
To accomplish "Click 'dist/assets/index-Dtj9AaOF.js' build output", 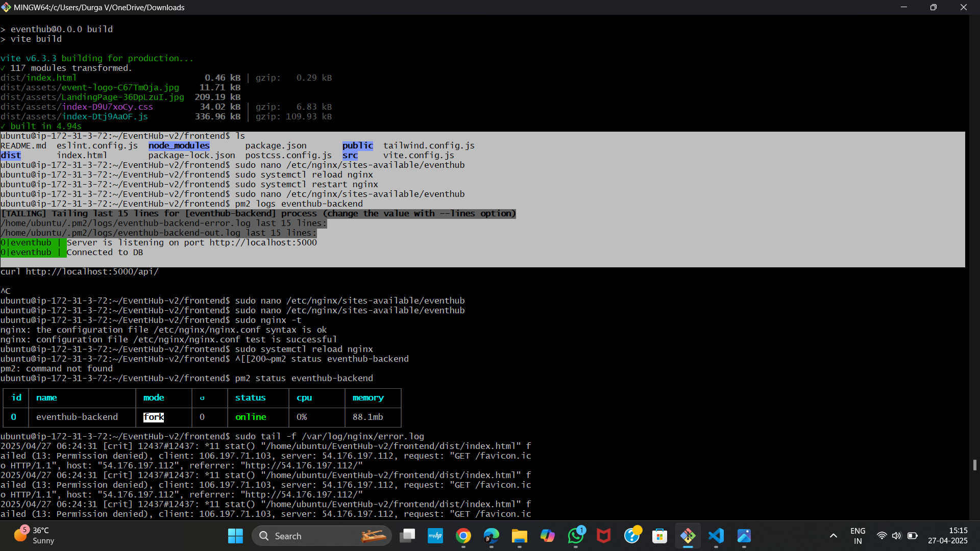I will [75, 116].
